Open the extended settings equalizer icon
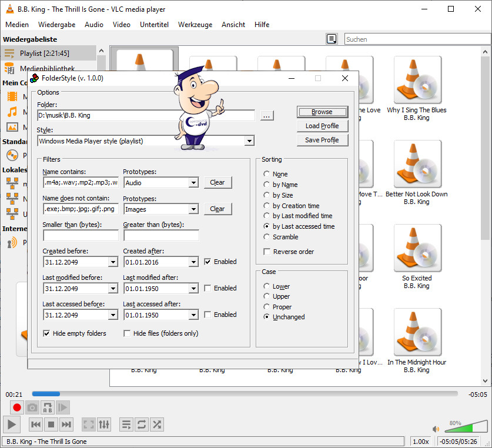 [x=103, y=424]
